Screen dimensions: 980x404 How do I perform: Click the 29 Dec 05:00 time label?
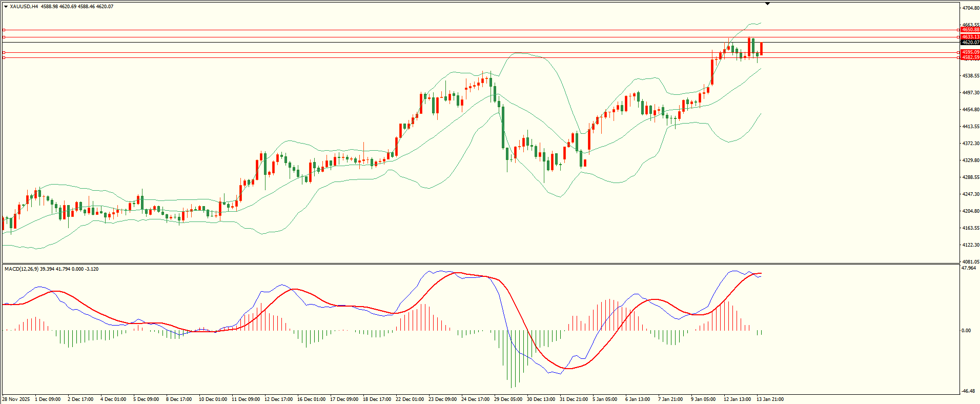[508, 399]
